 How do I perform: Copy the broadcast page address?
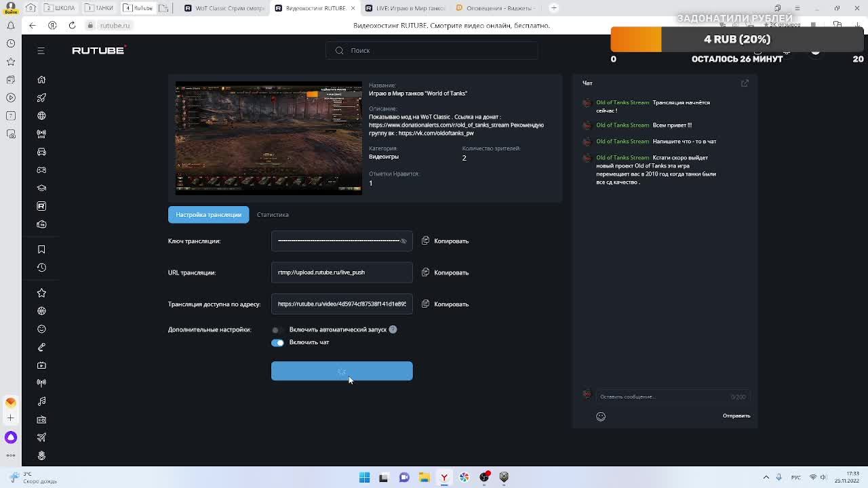[x=446, y=304]
